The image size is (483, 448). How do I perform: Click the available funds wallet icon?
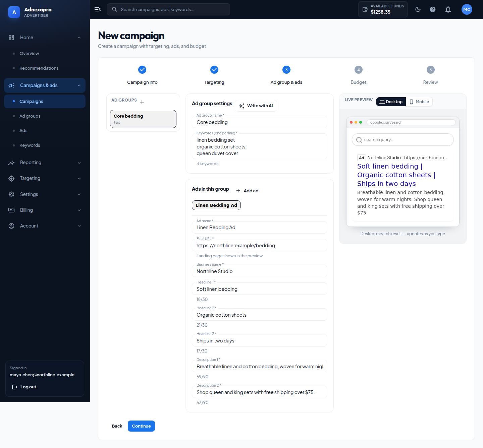click(365, 9)
